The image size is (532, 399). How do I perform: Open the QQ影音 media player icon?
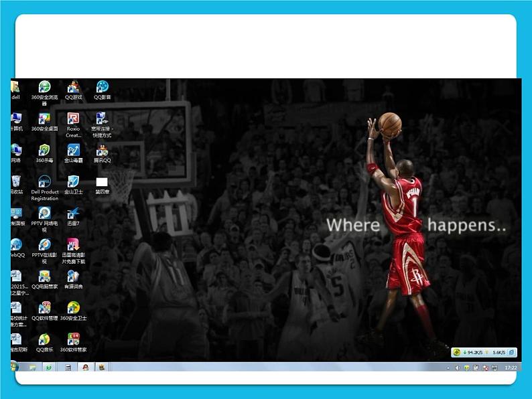tap(103, 88)
